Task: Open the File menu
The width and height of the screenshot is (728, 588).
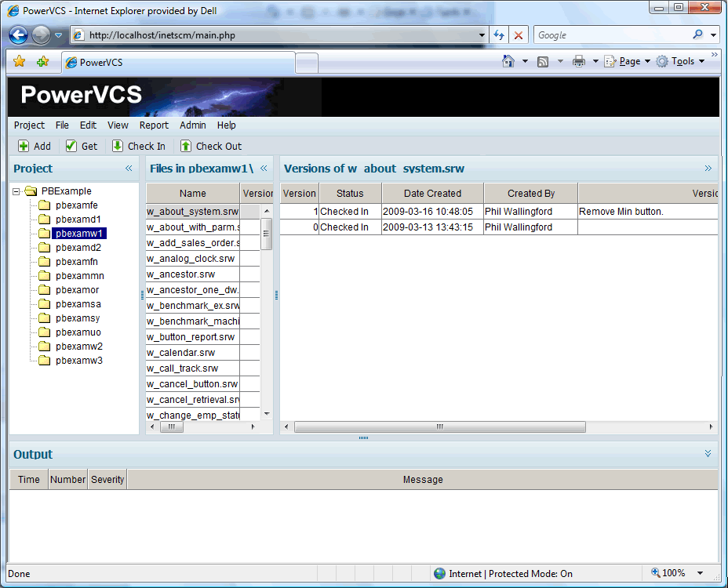Action: pos(62,125)
